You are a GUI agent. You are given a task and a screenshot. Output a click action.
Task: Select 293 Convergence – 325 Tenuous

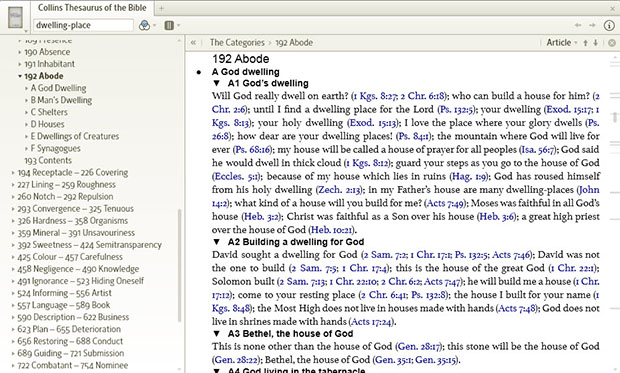click(76, 208)
